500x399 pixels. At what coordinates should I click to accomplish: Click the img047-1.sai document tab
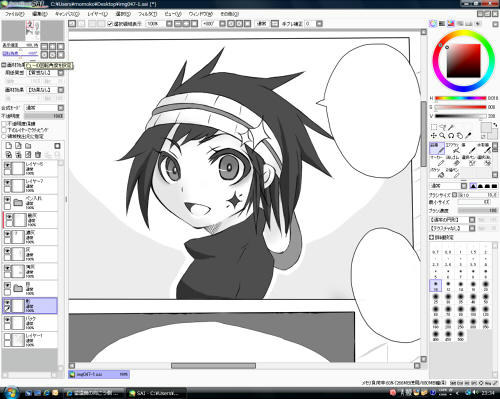click(99, 375)
